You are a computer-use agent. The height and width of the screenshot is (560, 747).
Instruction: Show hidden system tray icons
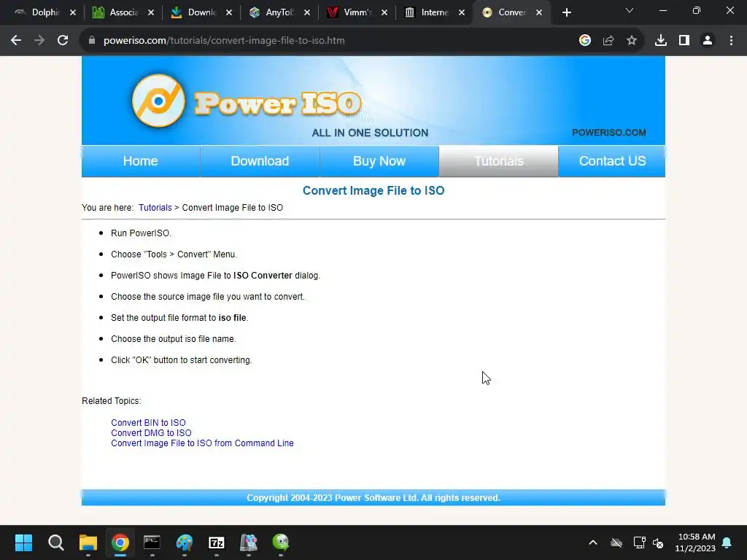tap(593, 542)
